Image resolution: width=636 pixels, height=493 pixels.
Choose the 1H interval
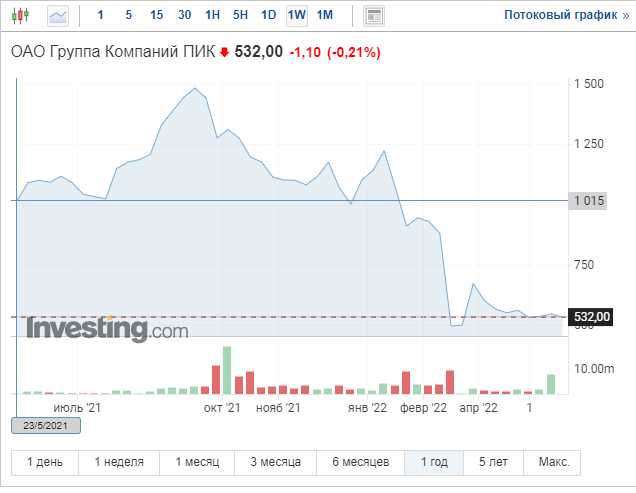pyautogui.click(x=212, y=15)
